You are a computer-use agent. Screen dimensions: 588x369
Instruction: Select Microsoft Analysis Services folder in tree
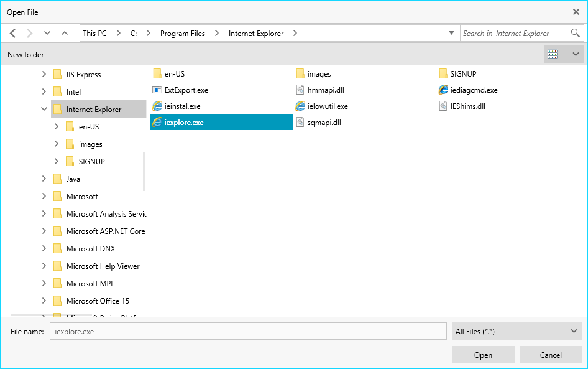pos(106,214)
